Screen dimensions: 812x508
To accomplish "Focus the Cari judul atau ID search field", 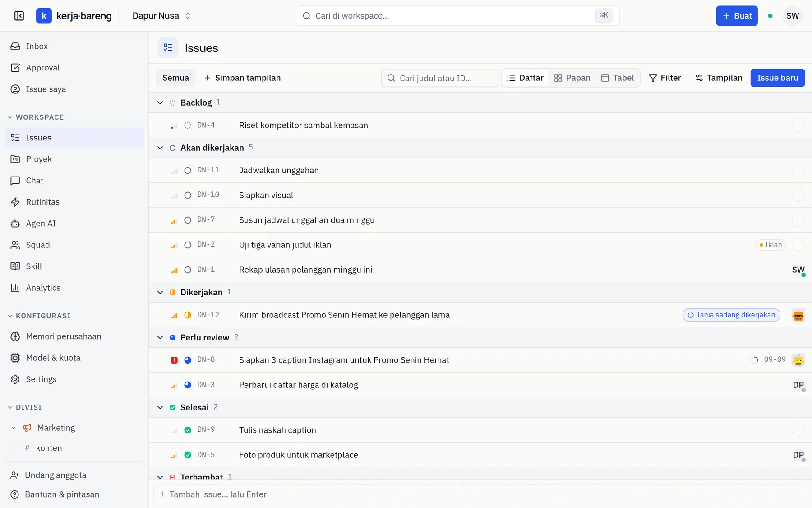I will coord(439,78).
